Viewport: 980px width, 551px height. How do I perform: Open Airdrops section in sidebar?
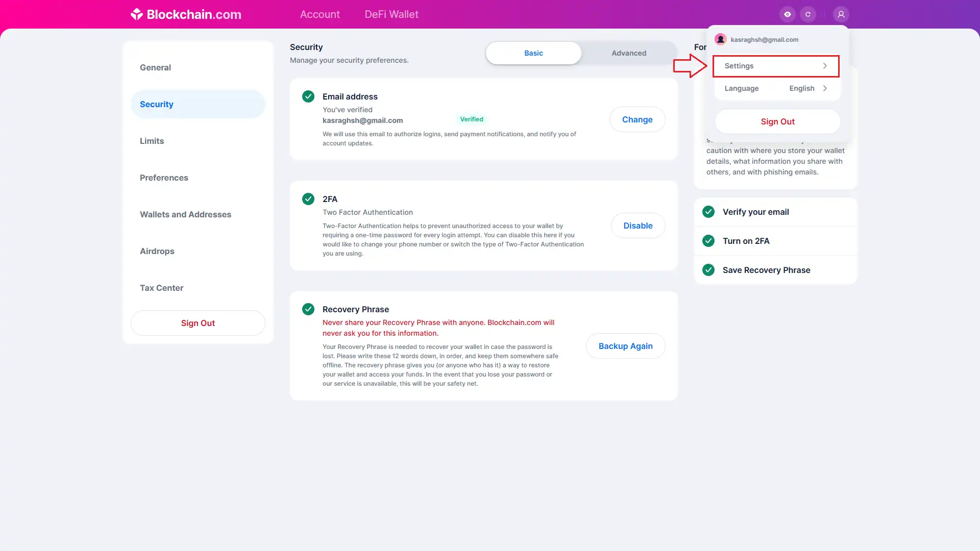(x=198, y=251)
